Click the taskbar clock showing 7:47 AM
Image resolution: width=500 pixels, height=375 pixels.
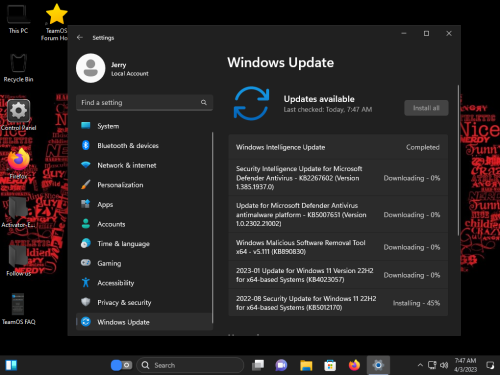click(465, 365)
